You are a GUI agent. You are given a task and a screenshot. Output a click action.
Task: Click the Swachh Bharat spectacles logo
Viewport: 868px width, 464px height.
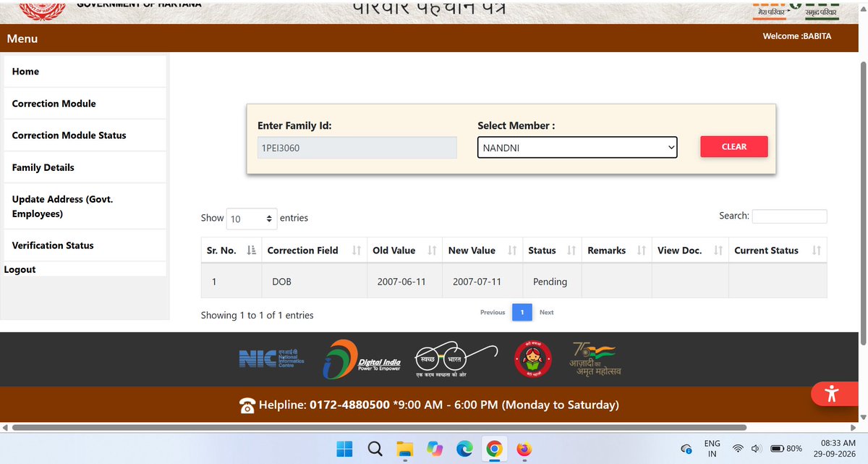[x=456, y=358]
